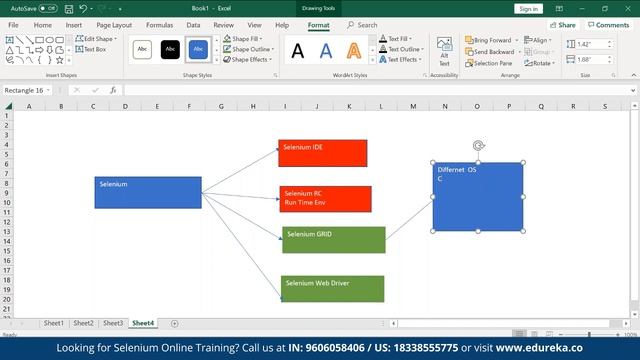640x360 pixels.
Task: Open the Rotate dropdown
Action: tap(540, 63)
